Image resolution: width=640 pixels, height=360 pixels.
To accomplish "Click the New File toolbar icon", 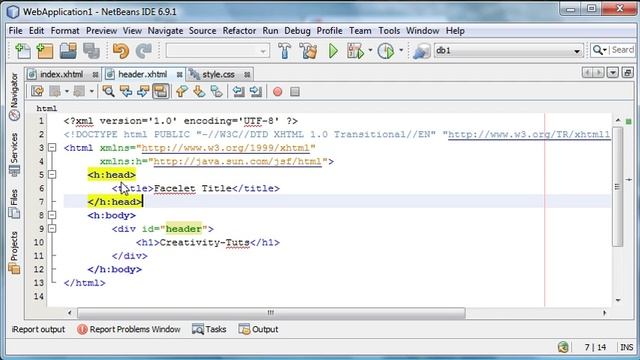I will click(x=23, y=51).
